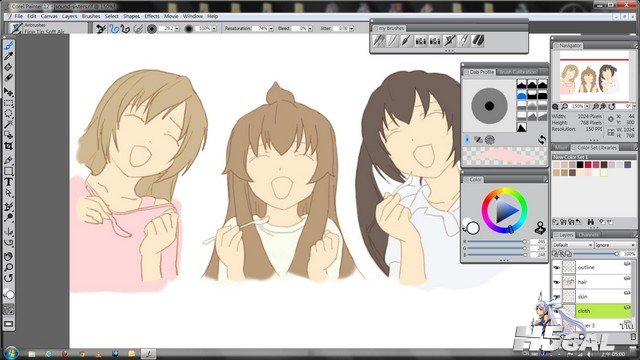
Task: Switch to the Mixer tab
Action: tap(561, 147)
